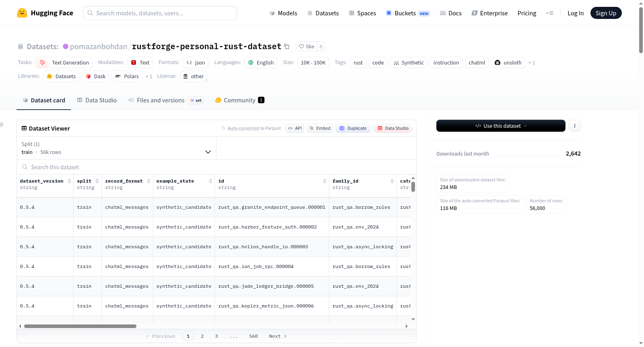
Task: Open the other license tag
Action: click(x=194, y=76)
